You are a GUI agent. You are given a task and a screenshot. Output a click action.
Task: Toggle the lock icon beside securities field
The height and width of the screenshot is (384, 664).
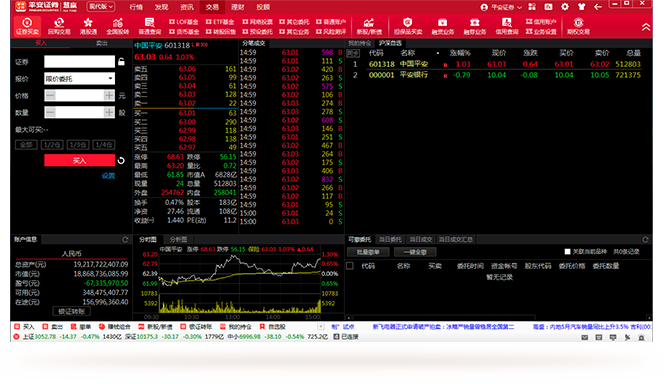pos(121,62)
